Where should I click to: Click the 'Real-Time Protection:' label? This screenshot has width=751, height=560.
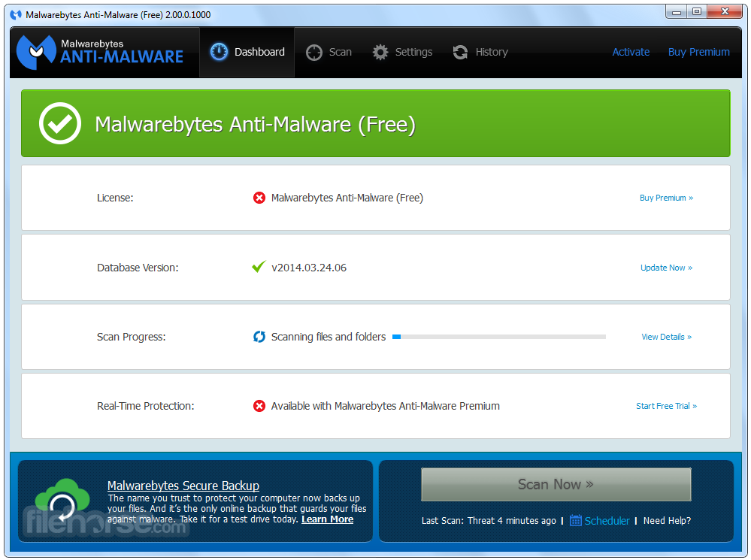tap(146, 406)
